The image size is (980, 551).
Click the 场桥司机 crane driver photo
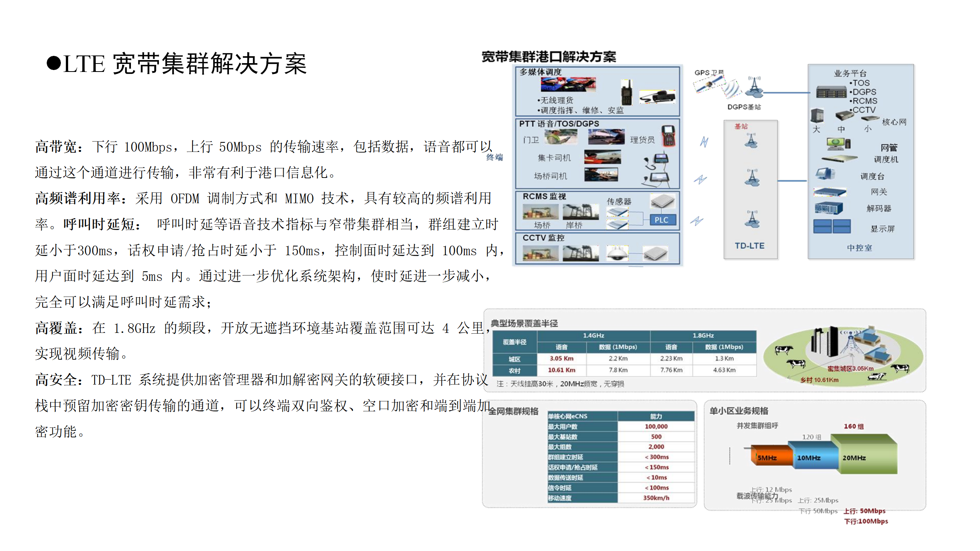[601, 174]
